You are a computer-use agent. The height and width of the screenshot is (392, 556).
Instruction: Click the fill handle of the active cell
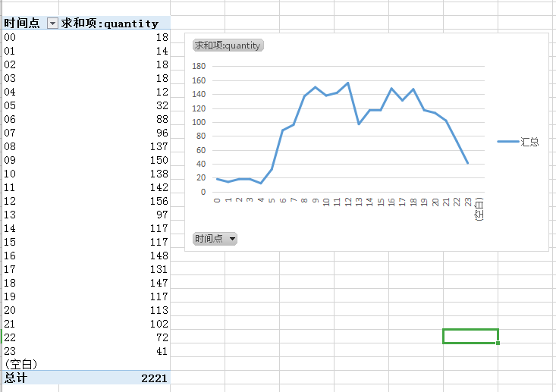tap(498, 343)
